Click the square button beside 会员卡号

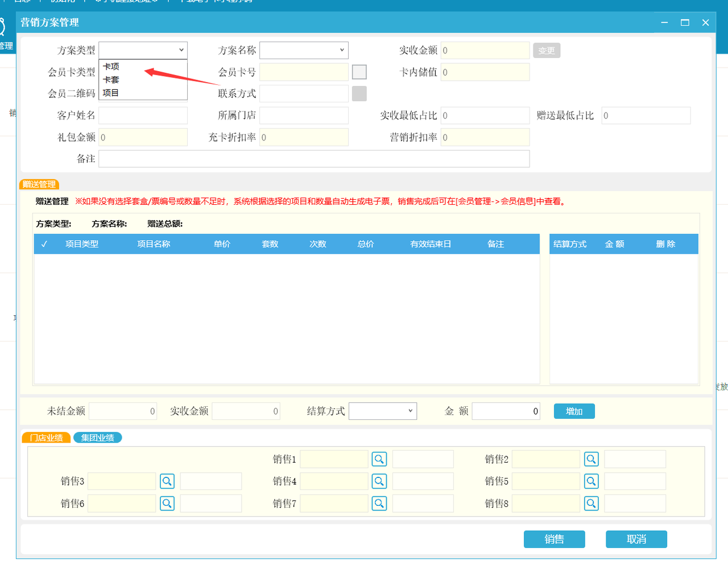pos(359,72)
